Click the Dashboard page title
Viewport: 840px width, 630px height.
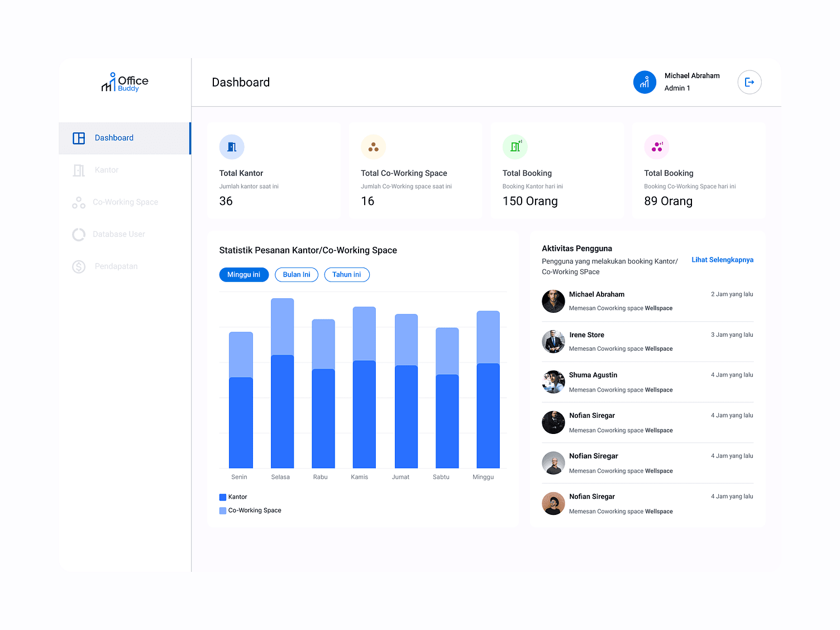point(241,83)
